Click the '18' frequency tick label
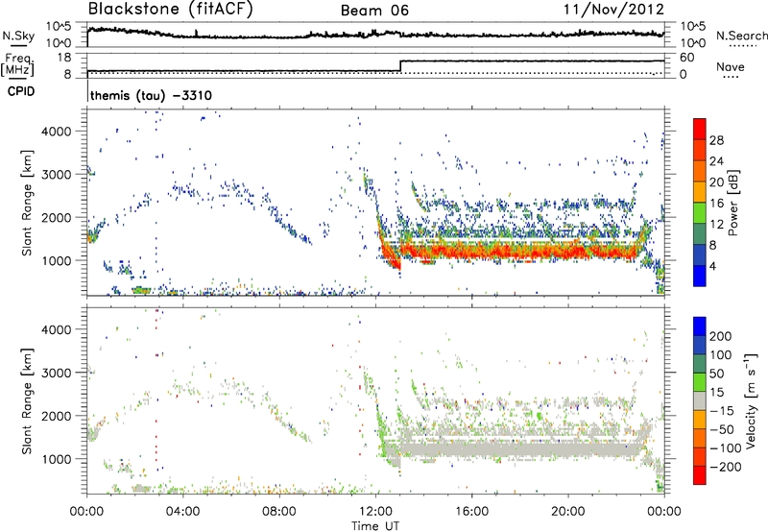Viewport: 768px width, 532px height. pos(64,58)
